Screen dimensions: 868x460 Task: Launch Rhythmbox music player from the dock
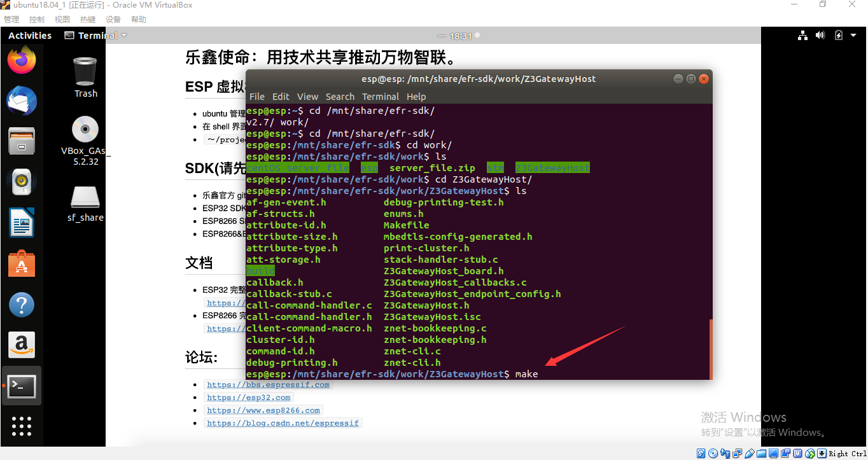[22, 182]
